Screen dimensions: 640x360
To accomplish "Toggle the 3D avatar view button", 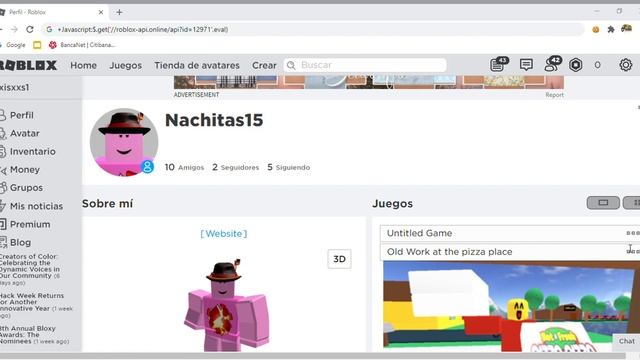I will click(339, 259).
